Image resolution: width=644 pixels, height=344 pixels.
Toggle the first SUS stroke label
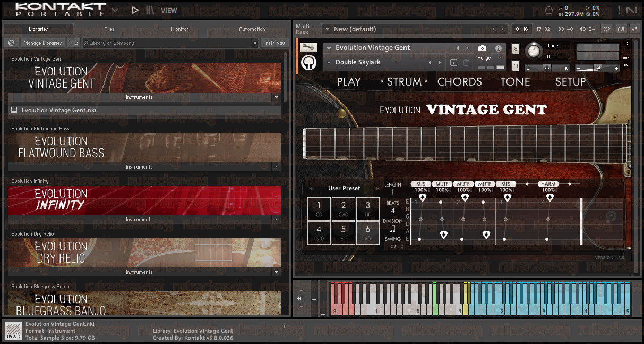[421, 184]
